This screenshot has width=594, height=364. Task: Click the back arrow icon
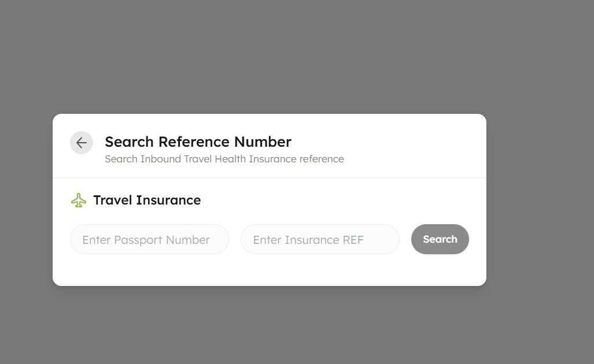82,143
